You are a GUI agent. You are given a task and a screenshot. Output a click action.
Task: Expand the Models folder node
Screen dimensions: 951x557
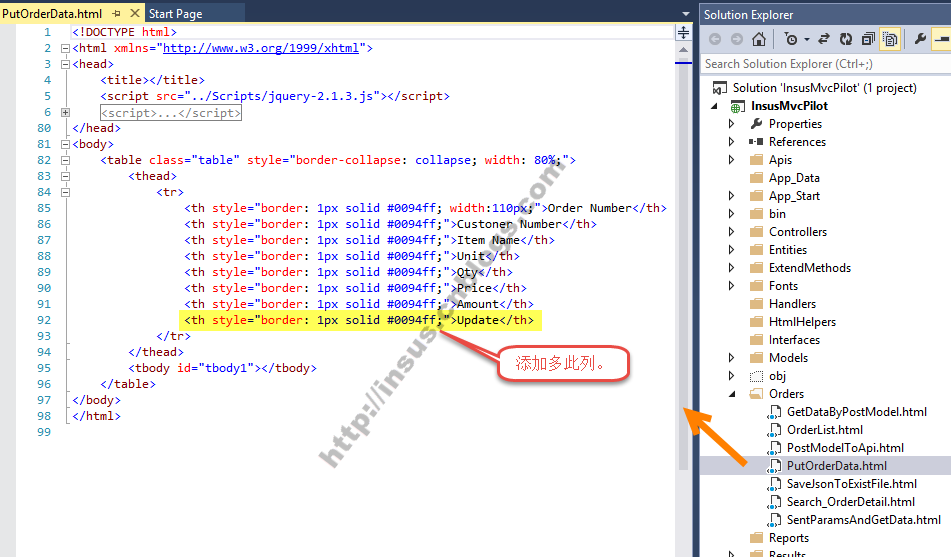731,358
